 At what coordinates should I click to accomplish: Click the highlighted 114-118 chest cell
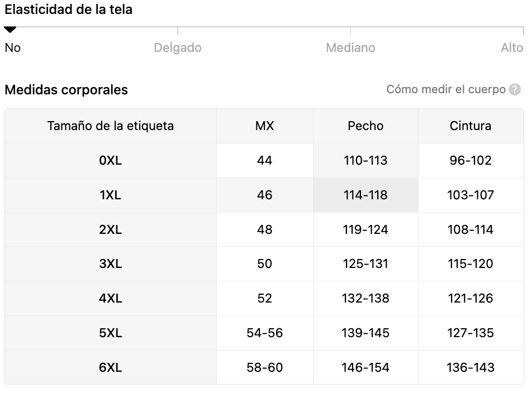(365, 195)
